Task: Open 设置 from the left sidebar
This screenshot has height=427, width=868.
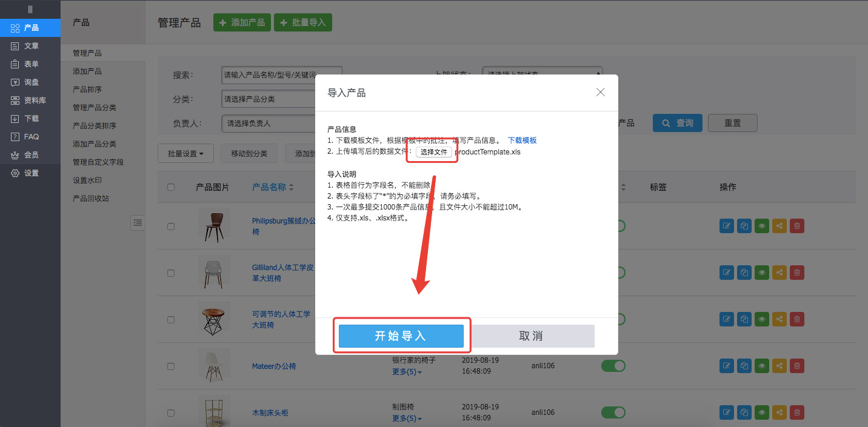Action: click(31, 173)
